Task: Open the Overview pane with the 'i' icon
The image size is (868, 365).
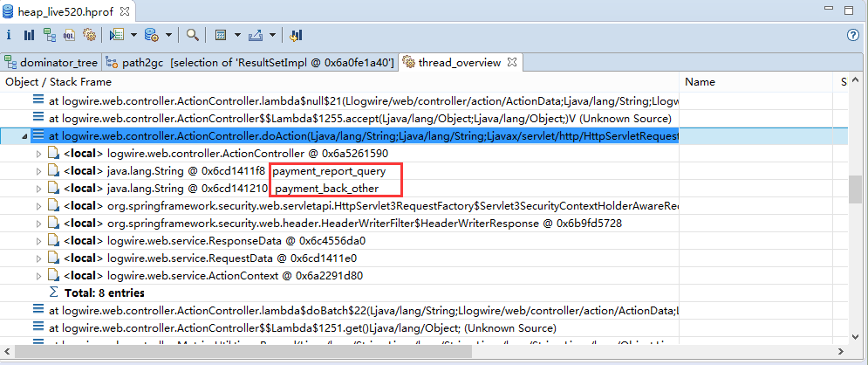Action: click(9, 36)
